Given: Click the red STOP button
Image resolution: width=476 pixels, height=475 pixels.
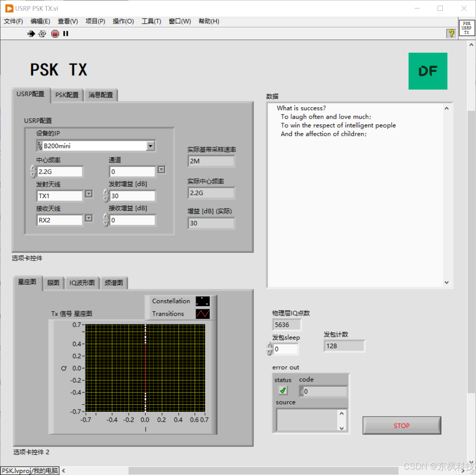Looking at the screenshot, I should tap(402, 426).
